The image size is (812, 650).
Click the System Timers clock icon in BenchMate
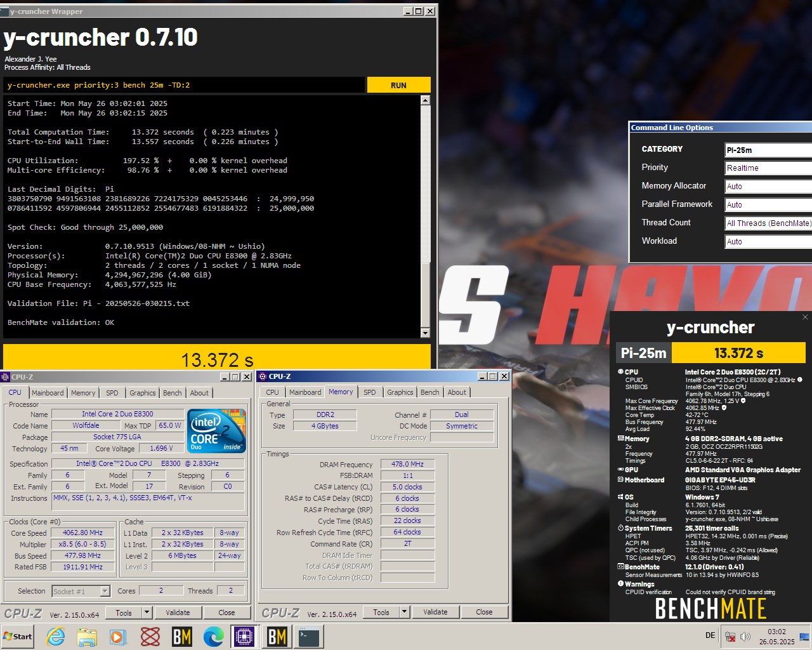pyautogui.click(x=620, y=528)
